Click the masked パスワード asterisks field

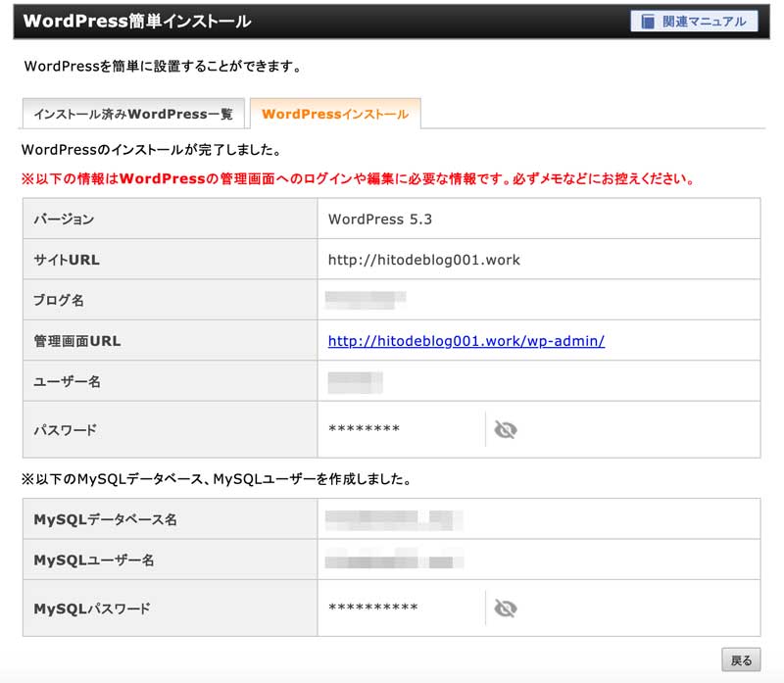[364, 429]
